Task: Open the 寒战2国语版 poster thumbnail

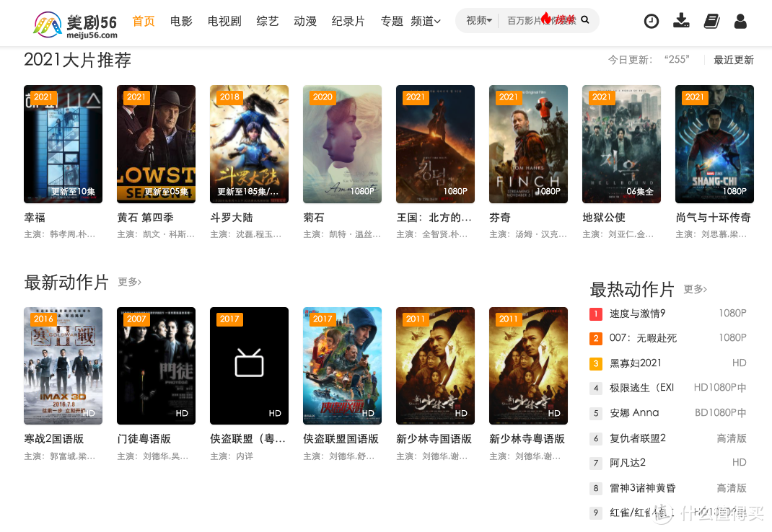Action: tap(63, 365)
